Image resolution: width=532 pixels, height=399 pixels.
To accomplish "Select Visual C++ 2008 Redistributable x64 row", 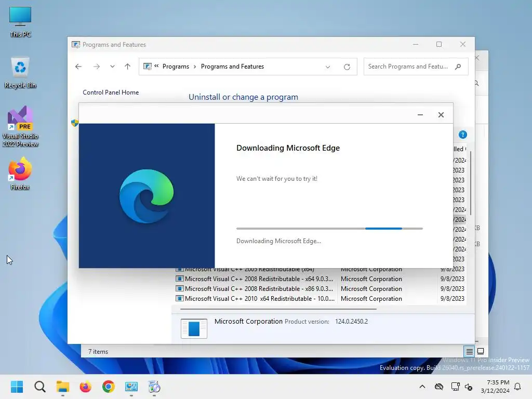I will pyautogui.click(x=320, y=279).
